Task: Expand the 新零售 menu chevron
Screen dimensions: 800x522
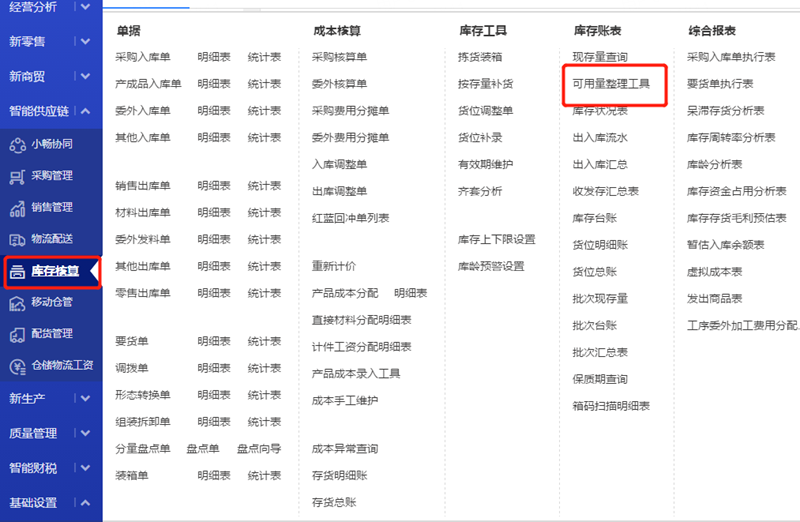Action: (85, 41)
